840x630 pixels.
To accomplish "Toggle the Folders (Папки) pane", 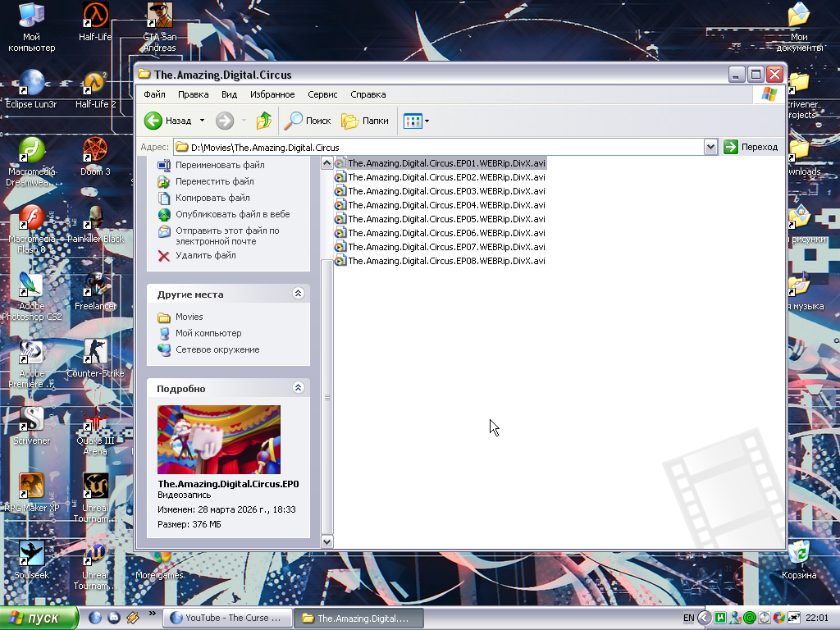I will coord(365,121).
